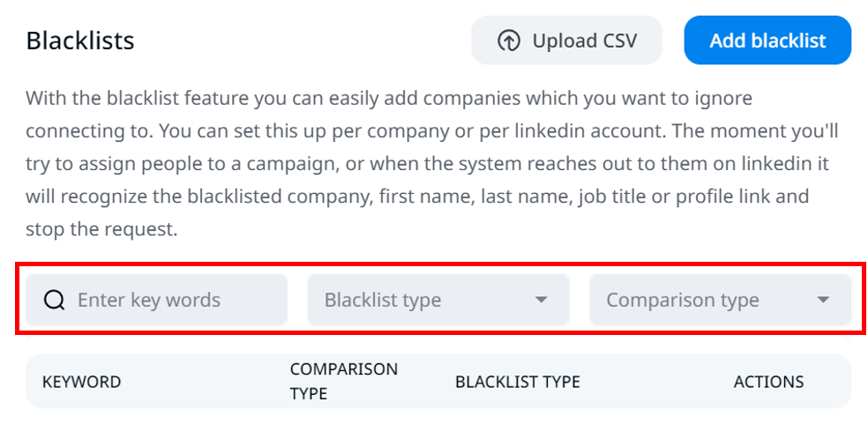Viewport: 868px width, 424px height.
Task: Click the COMPARISON TYPE column header
Action: pos(343,381)
